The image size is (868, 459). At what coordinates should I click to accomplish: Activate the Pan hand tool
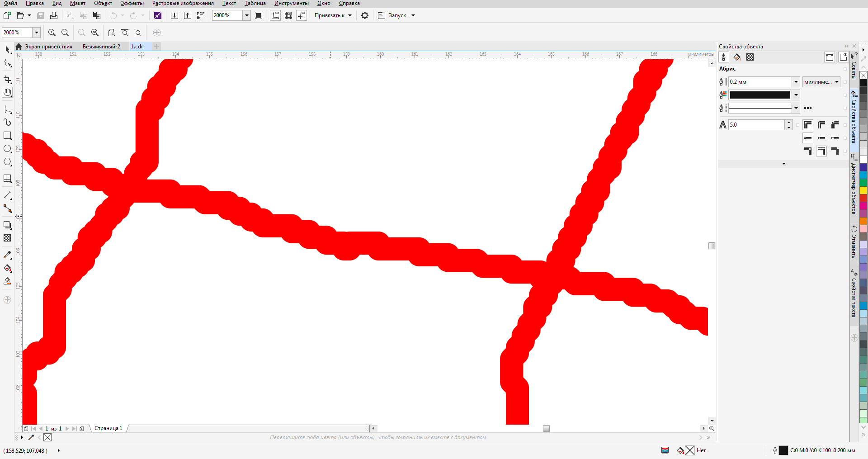[7, 93]
